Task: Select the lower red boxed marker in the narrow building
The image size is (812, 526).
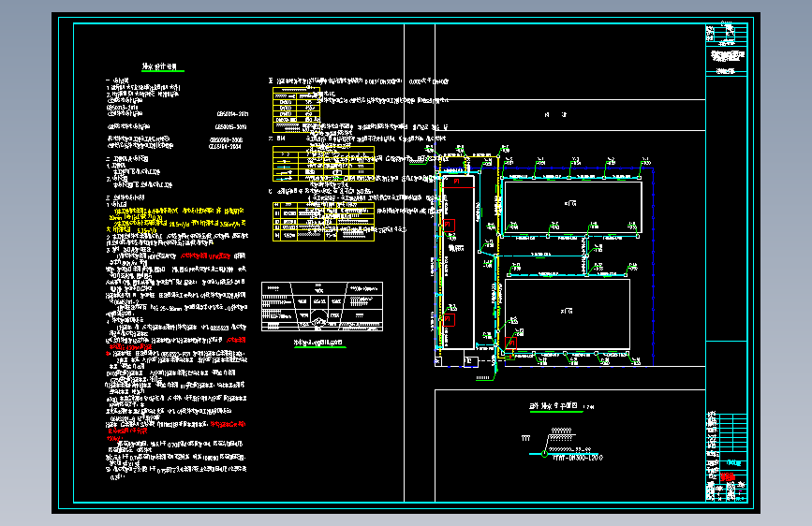Action: pos(449,319)
